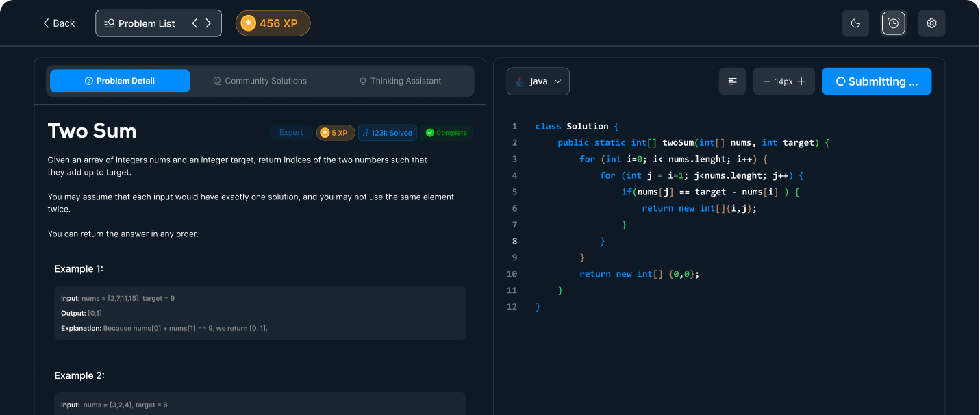
Task: Click line 8 in the code editor
Action: click(603, 241)
